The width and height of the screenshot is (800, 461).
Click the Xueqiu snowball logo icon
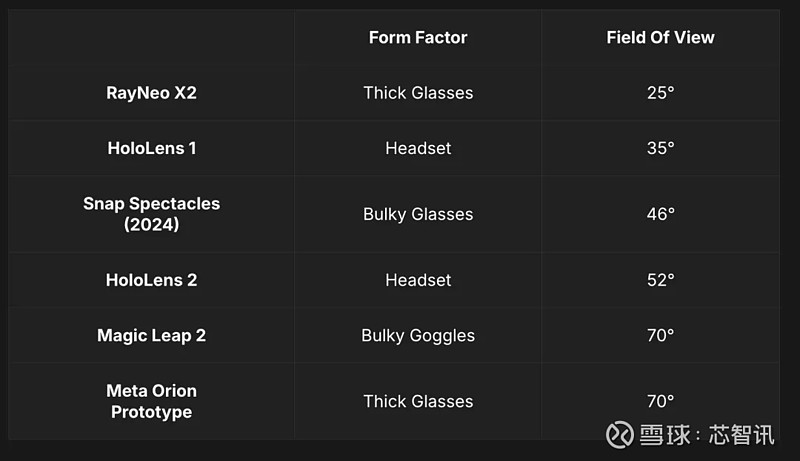tap(620, 435)
